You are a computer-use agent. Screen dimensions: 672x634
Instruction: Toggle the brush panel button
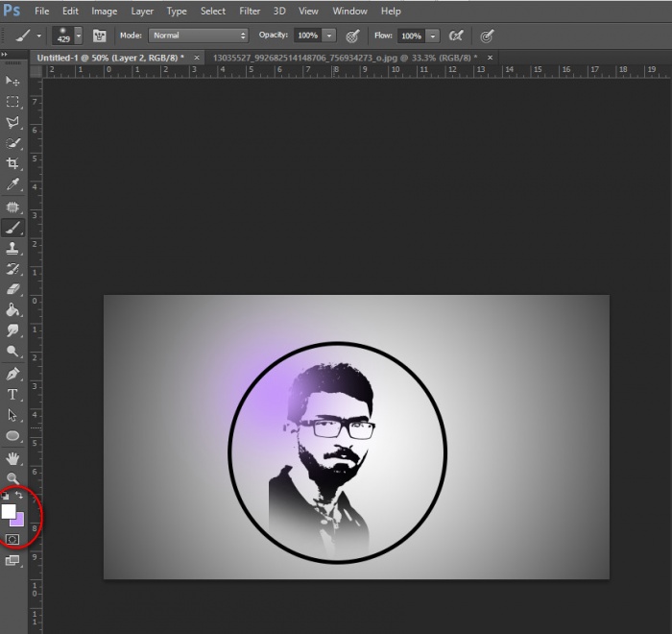(x=98, y=36)
